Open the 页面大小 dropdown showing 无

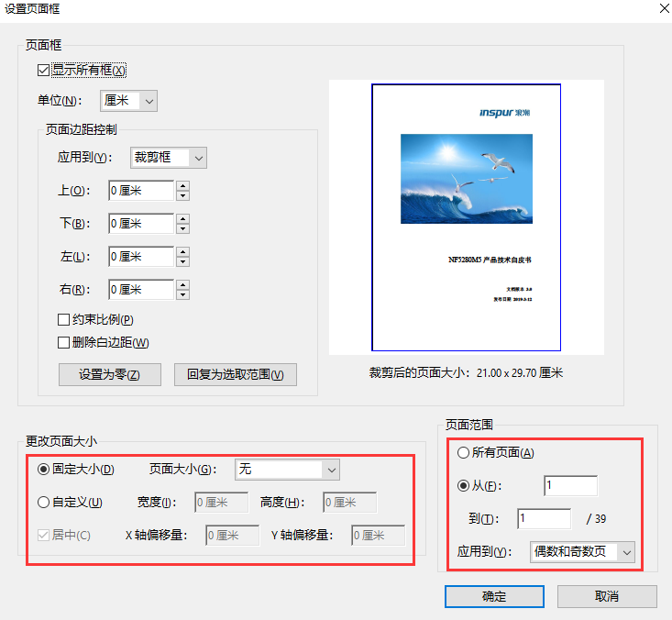[x=287, y=470]
